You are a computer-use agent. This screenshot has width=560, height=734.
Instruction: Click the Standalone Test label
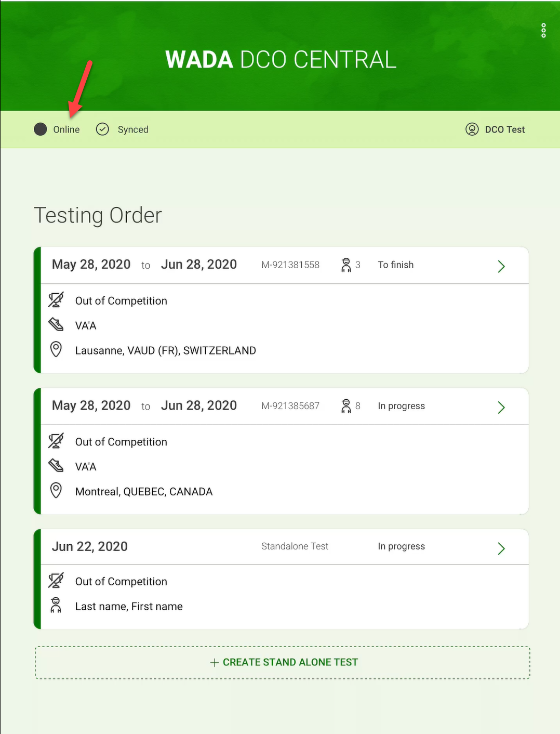coord(295,546)
